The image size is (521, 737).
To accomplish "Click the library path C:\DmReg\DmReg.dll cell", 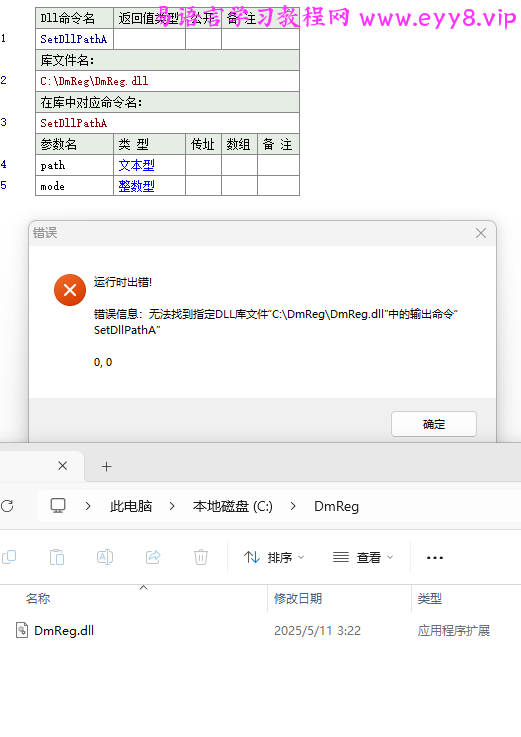I will pyautogui.click(x=167, y=81).
